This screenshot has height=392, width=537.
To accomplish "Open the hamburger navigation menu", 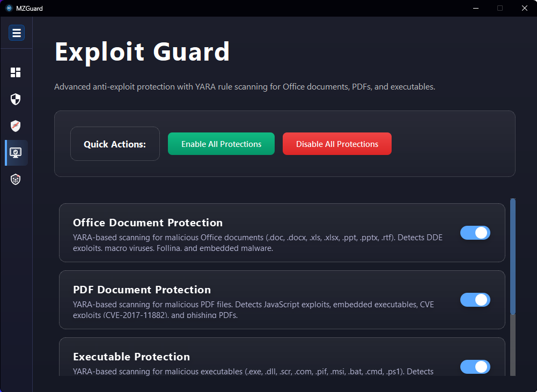I will point(16,32).
